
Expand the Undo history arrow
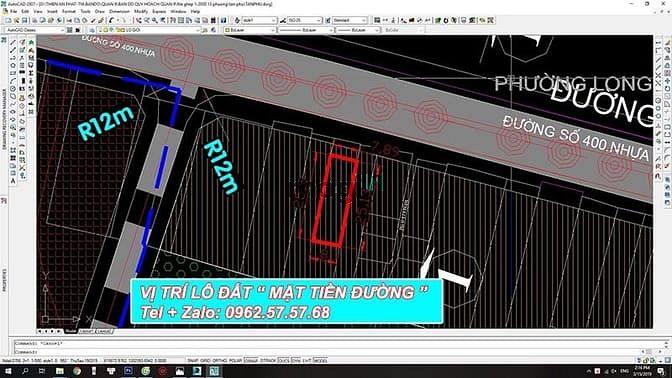[x=118, y=20]
